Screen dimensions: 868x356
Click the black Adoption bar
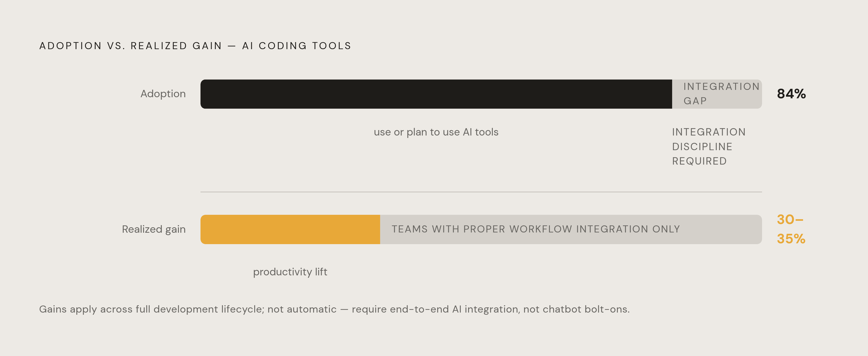[x=436, y=94]
